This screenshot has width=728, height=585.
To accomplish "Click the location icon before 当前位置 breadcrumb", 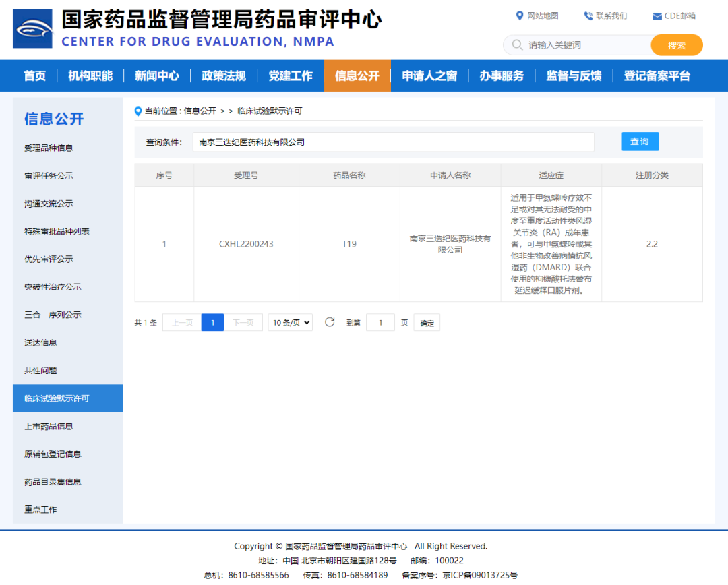I will pyautogui.click(x=138, y=111).
